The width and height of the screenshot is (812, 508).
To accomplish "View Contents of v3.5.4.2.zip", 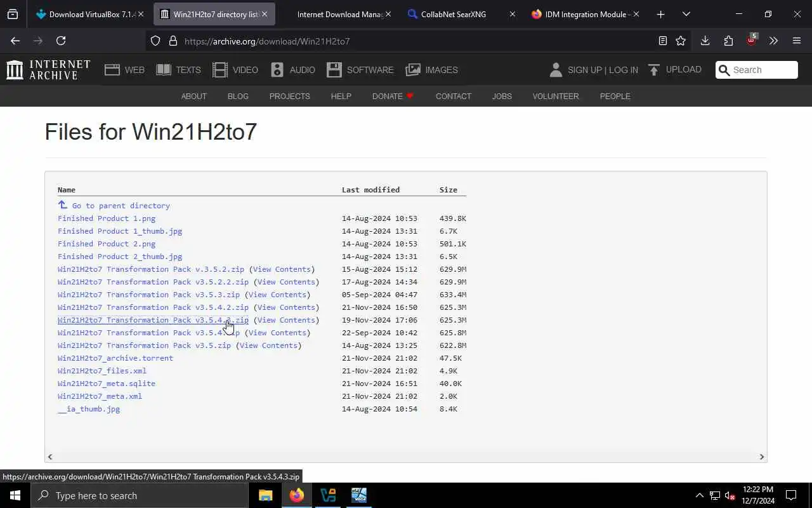I will pos(286,307).
